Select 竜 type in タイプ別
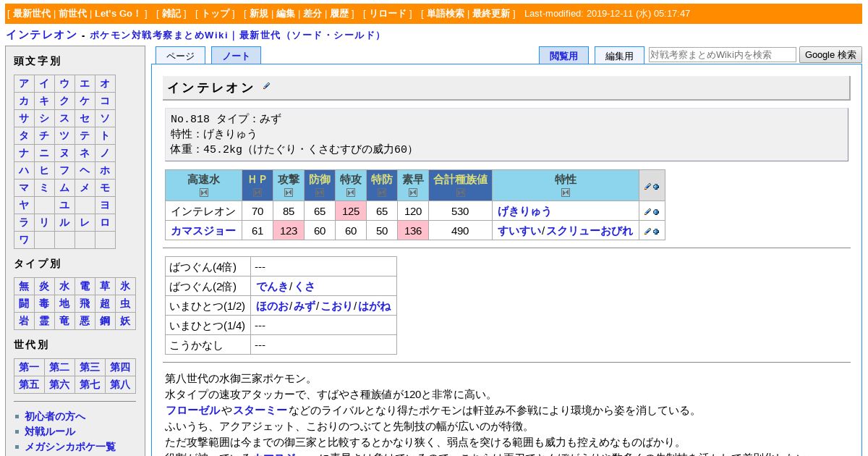The width and height of the screenshot is (868, 456). pos(64,321)
